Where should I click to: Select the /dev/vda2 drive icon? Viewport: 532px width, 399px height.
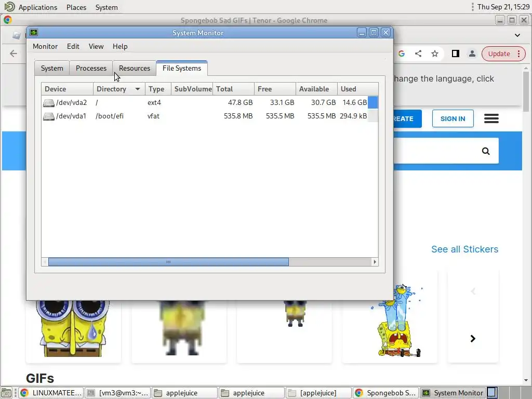click(48, 102)
